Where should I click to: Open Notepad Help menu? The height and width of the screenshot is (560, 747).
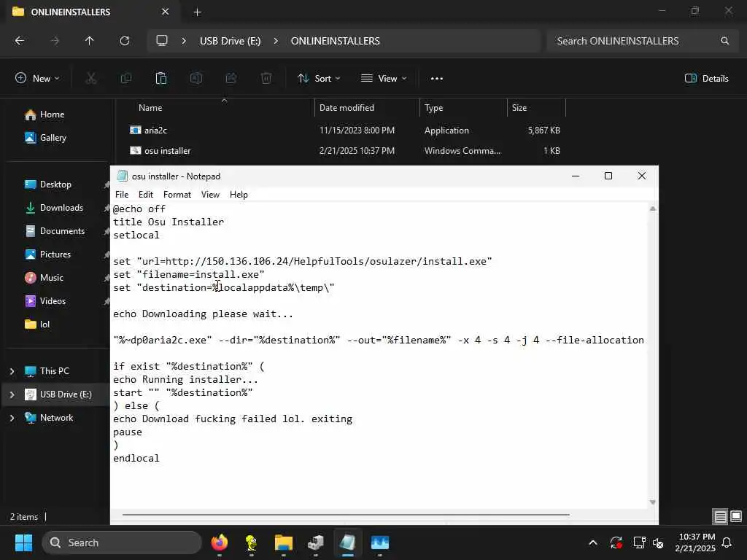coord(239,194)
